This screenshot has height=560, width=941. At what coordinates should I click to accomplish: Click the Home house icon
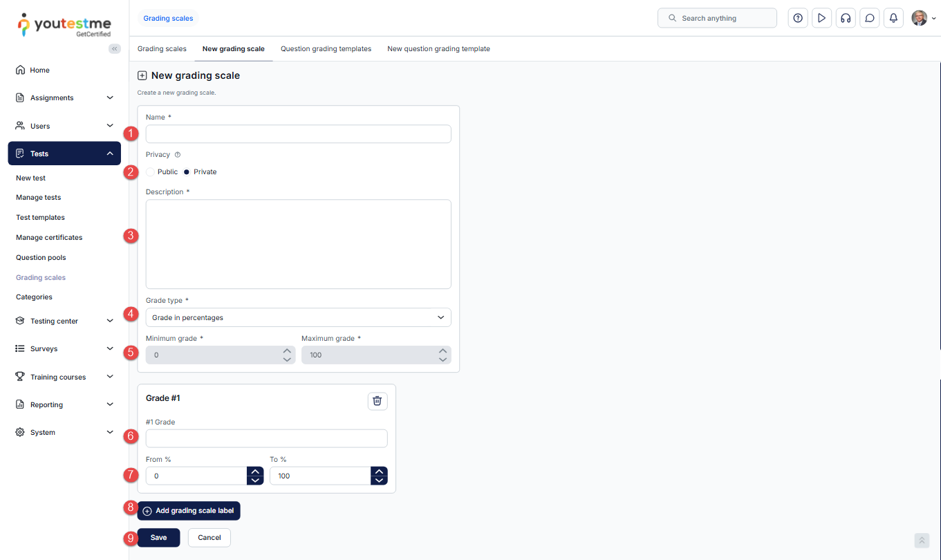coord(20,70)
